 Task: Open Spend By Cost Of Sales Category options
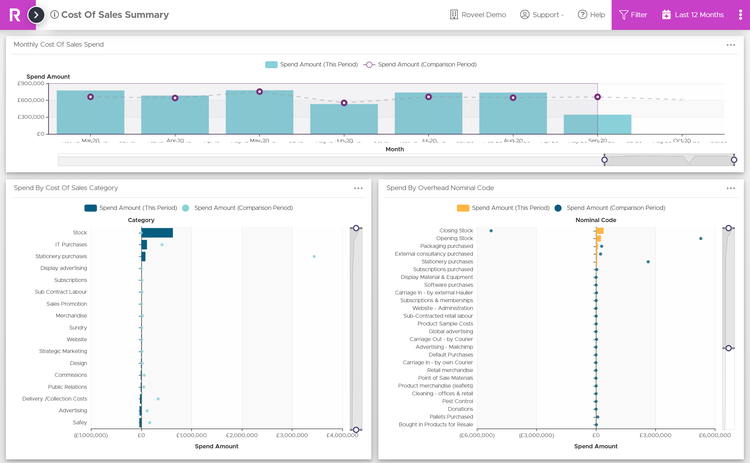pos(358,188)
